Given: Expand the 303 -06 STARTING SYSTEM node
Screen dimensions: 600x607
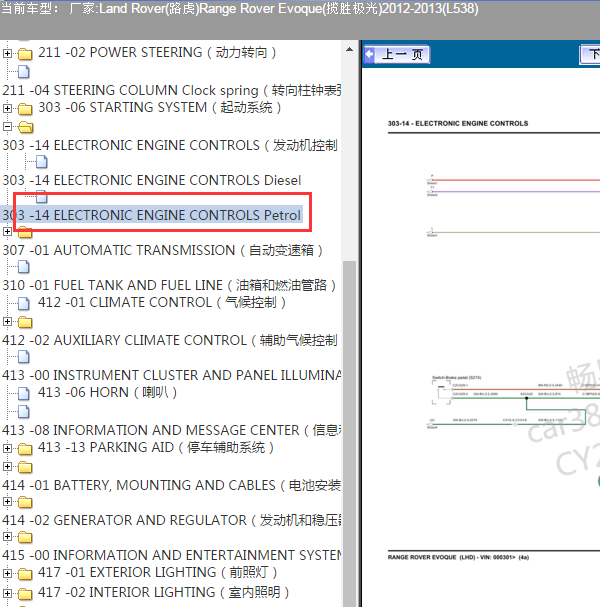Looking at the screenshot, I should tap(7, 108).
